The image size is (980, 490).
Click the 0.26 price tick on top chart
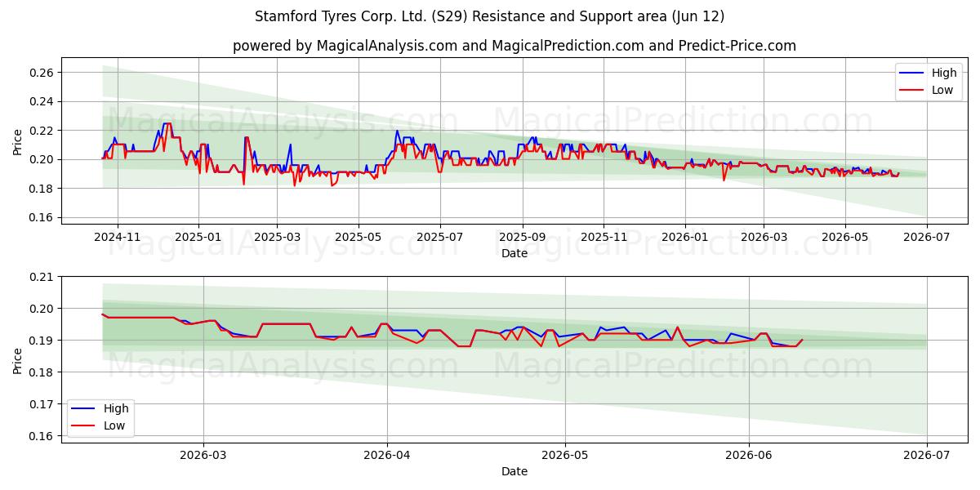[42, 73]
